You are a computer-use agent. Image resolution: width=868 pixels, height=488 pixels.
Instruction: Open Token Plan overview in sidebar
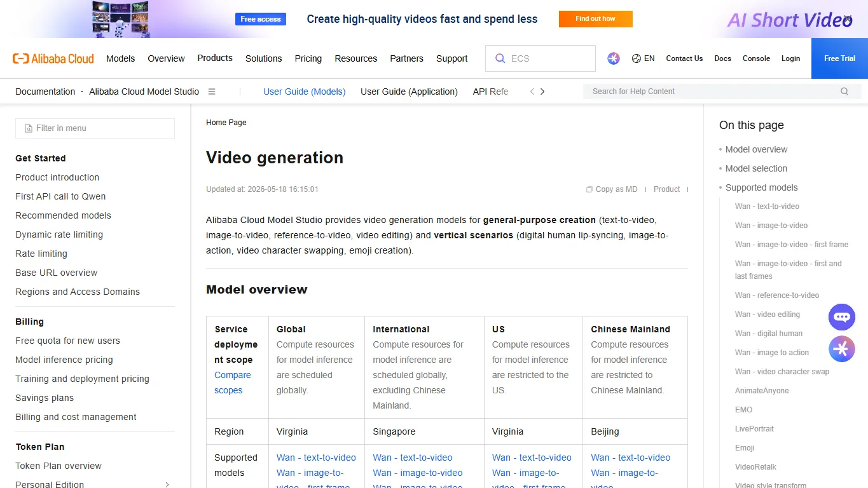(x=59, y=466)
